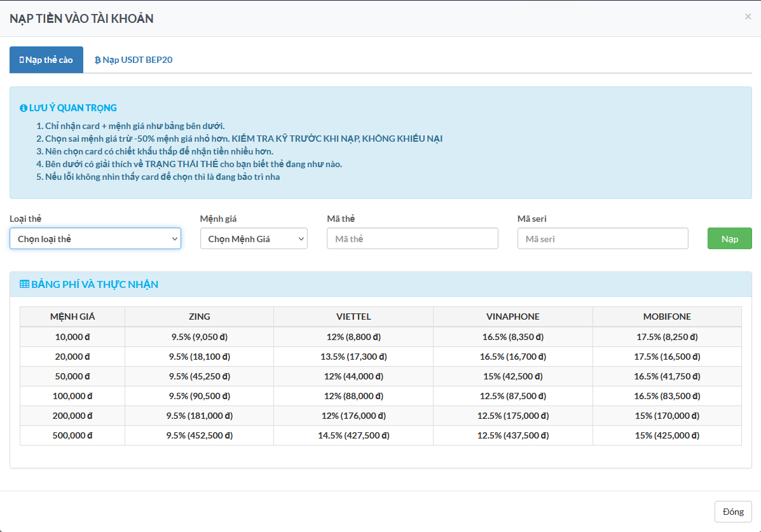The image size is (761, 532).
Task: Click the Vinaphone cell 12.5% (175,000 đ)
Action: coord(513,416)
